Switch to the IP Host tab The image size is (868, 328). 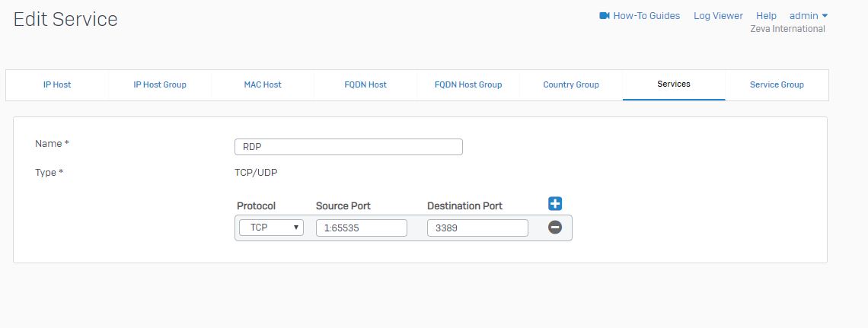tap(57, 84)
